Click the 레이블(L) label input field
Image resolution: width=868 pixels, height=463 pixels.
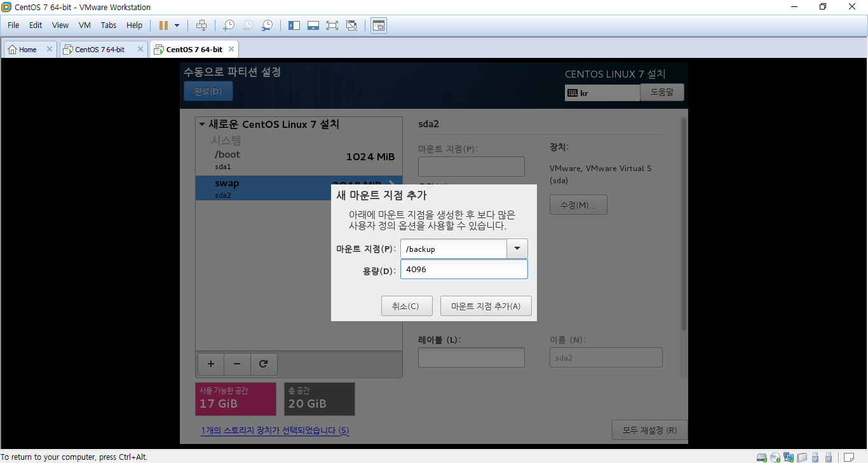[x=471, y=357]
